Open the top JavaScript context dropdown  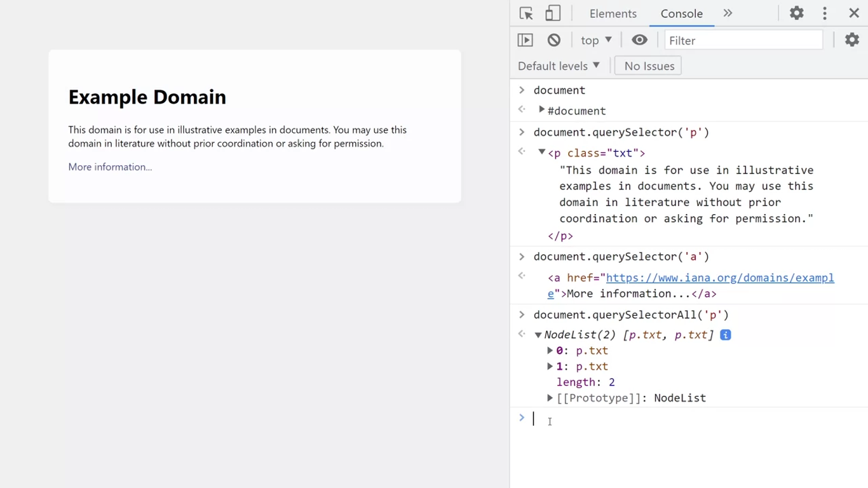click(x=596, y=40)
